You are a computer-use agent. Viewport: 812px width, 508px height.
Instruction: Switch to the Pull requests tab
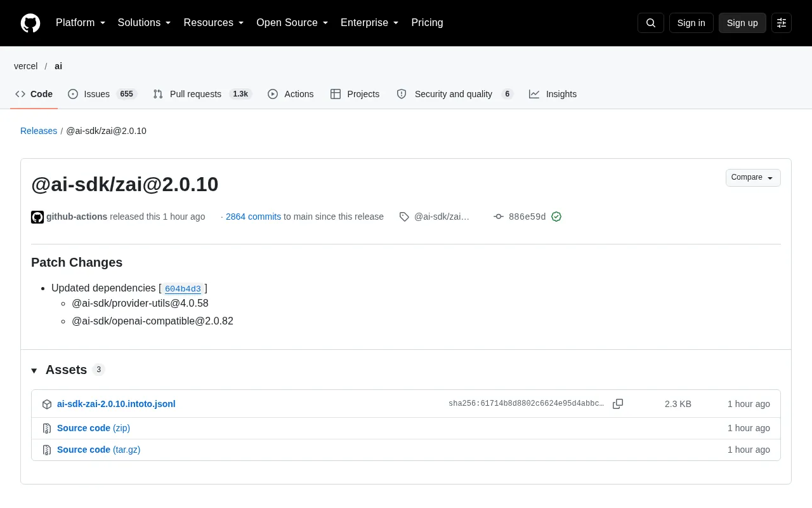202,94
